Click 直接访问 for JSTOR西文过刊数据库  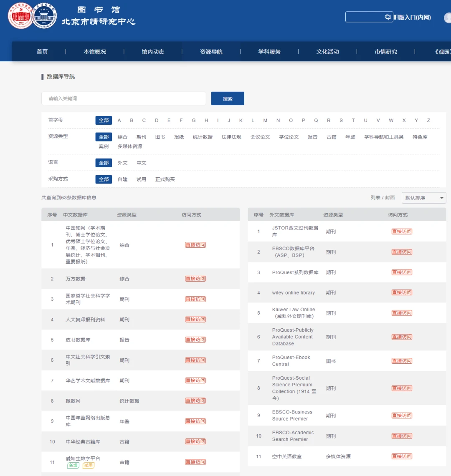tap(402, 231)
